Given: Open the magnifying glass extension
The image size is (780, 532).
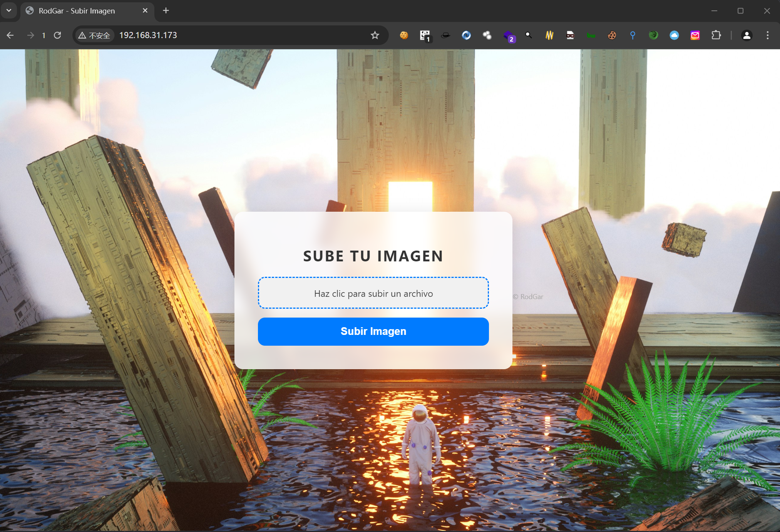Looking at the screenshot, I should (x=529, y=35).
